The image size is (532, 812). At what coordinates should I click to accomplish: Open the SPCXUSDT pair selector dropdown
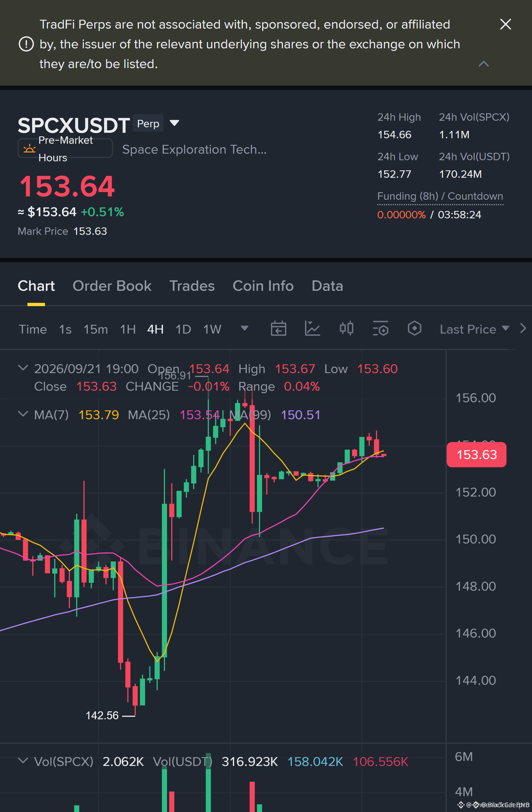coord(174,123)
